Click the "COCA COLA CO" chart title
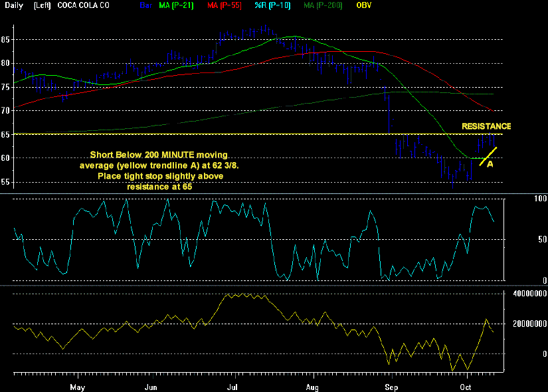This screenshot has width=548, height=392. coord(83,5)
